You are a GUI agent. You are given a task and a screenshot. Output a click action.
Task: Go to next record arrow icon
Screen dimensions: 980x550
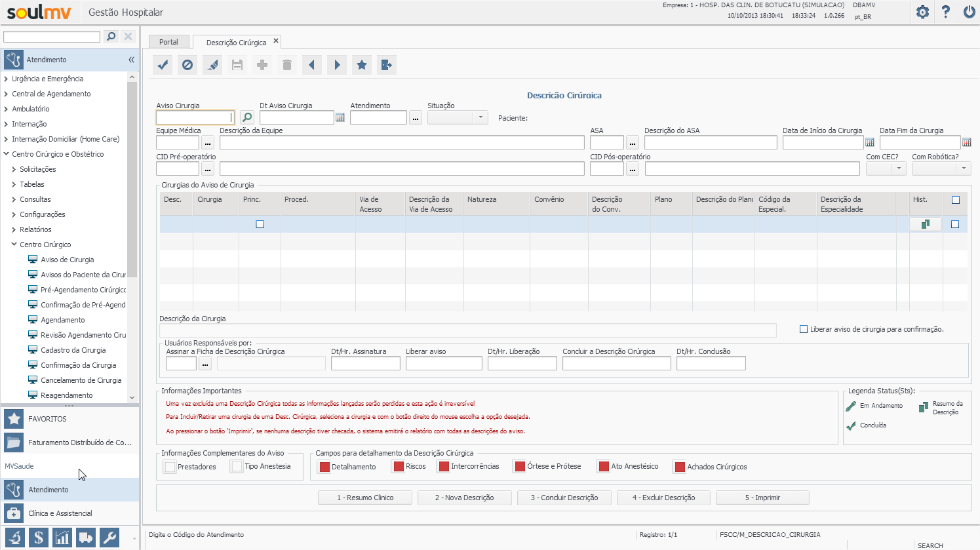(x=337, y=65)
